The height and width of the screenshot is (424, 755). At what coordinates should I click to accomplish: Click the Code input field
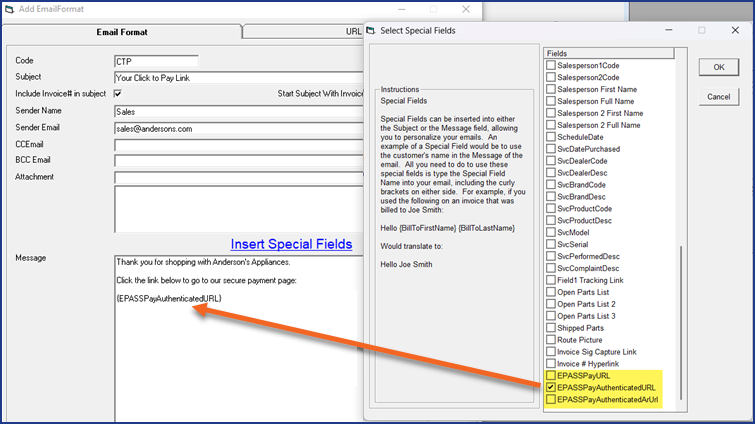(156, 61)
